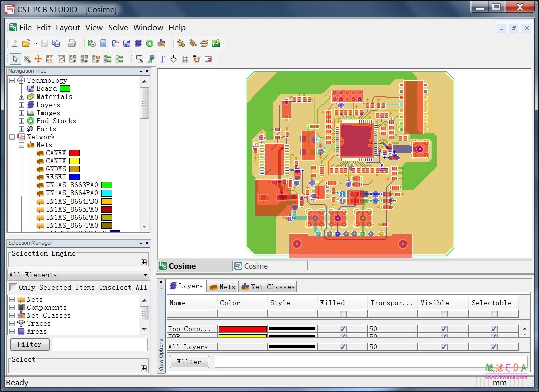Click the CANRX red color swatch
This screenshot has height=392, width=539.
pyautogui.click(x=74, y=153)
